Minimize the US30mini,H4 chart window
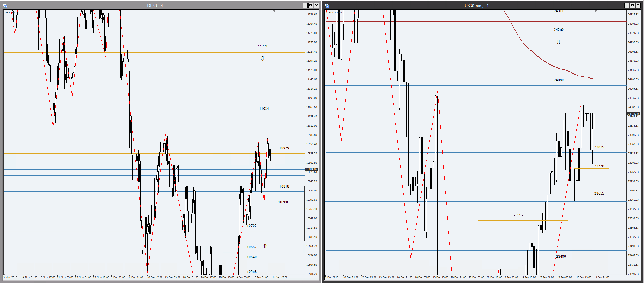The image size is (644, 283). tap(627, 5)
